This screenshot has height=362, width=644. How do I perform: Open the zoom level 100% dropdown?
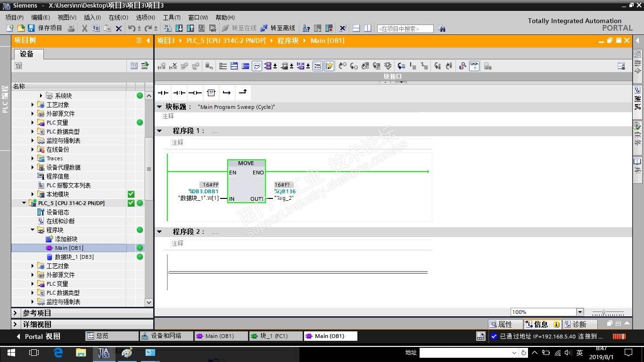click(580, 312)
